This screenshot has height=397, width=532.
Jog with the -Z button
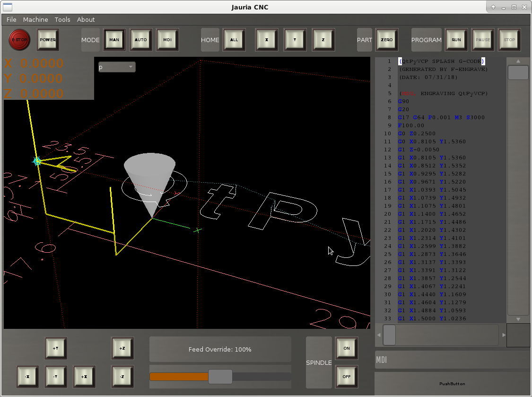point(122,376)
